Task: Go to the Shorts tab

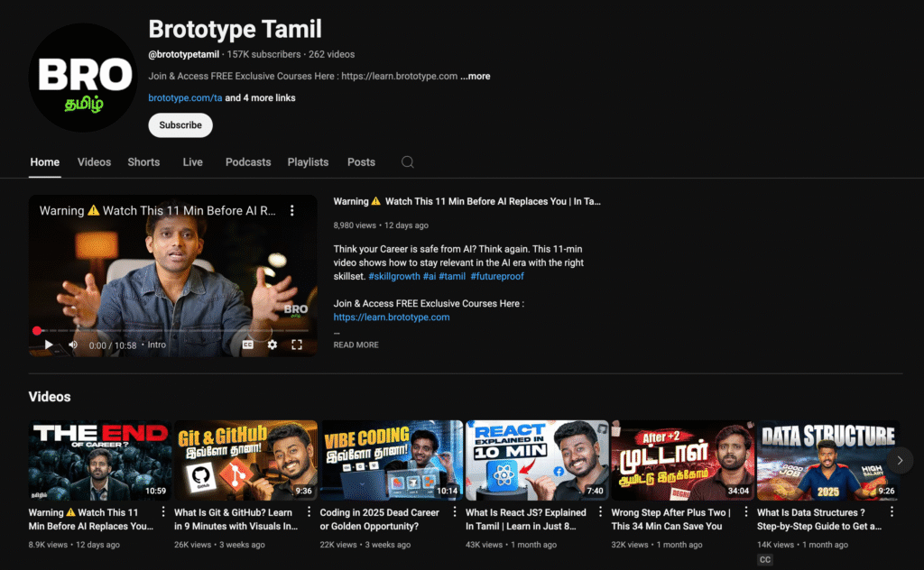Action: pyautogui.click(x=143, y=162)
